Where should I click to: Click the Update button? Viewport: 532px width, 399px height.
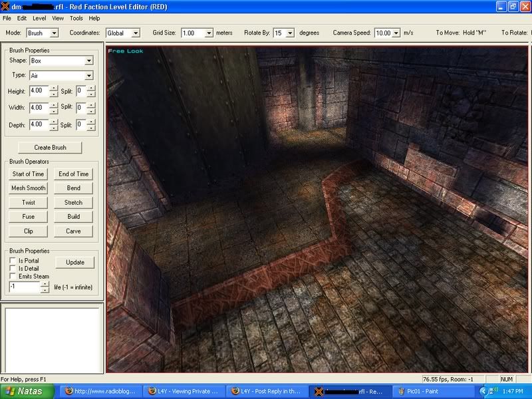(x=75, y=263)
